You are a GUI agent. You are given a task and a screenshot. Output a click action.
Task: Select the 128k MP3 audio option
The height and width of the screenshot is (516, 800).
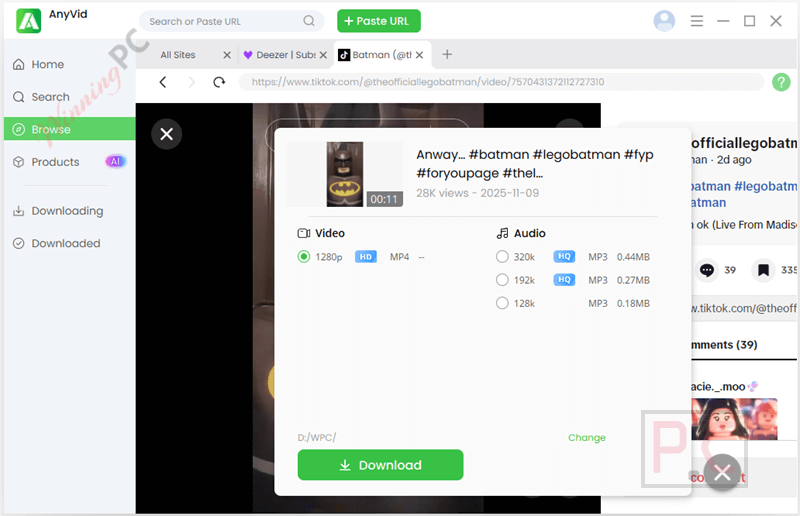[502, 303]
